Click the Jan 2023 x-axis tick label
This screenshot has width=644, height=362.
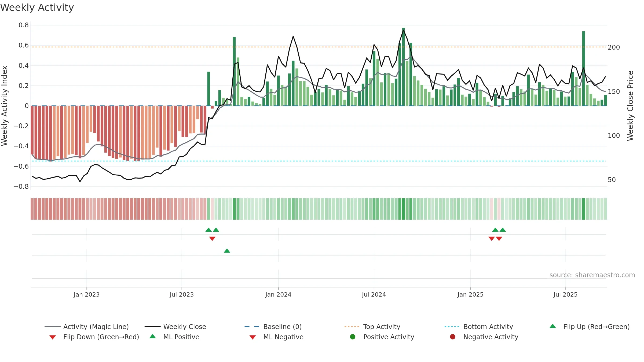[87, 294]
